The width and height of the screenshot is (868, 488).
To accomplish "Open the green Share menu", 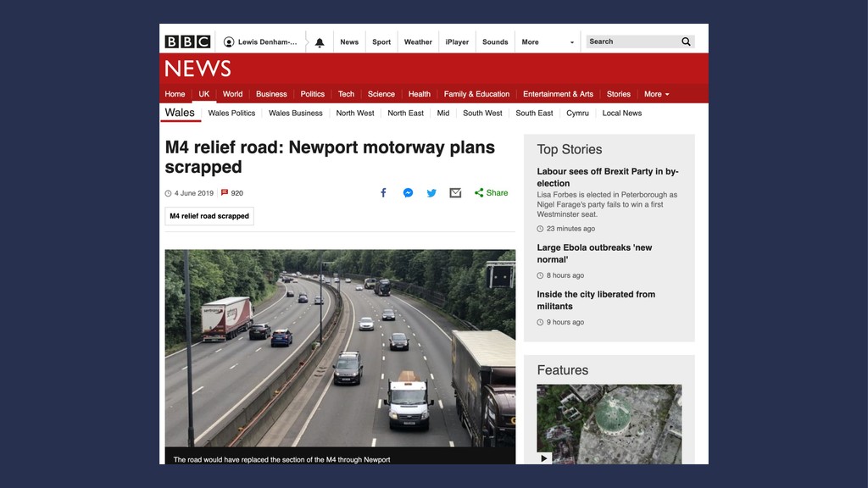I will pos(491,192).
